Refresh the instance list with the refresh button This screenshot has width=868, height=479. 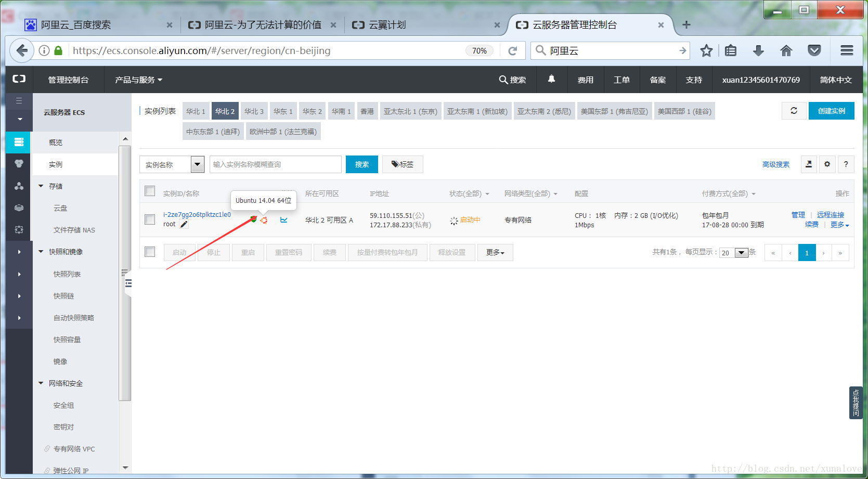tap(794, 111)
